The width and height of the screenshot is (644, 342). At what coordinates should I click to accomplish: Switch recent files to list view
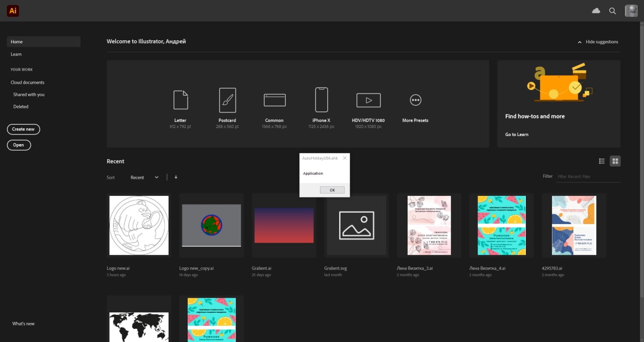(602, 161)
